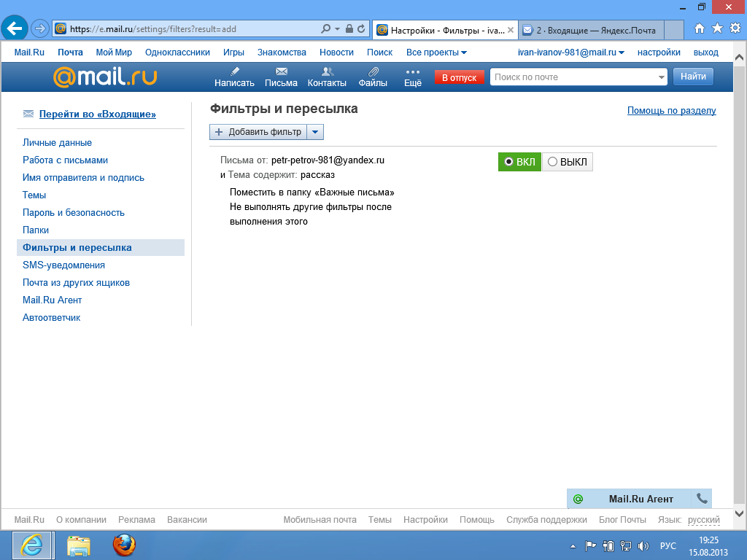The height and width of the screenshot is (560, 747).
Task: Expand the Добавить фильтр dropdown arrow
Action: 315,132
